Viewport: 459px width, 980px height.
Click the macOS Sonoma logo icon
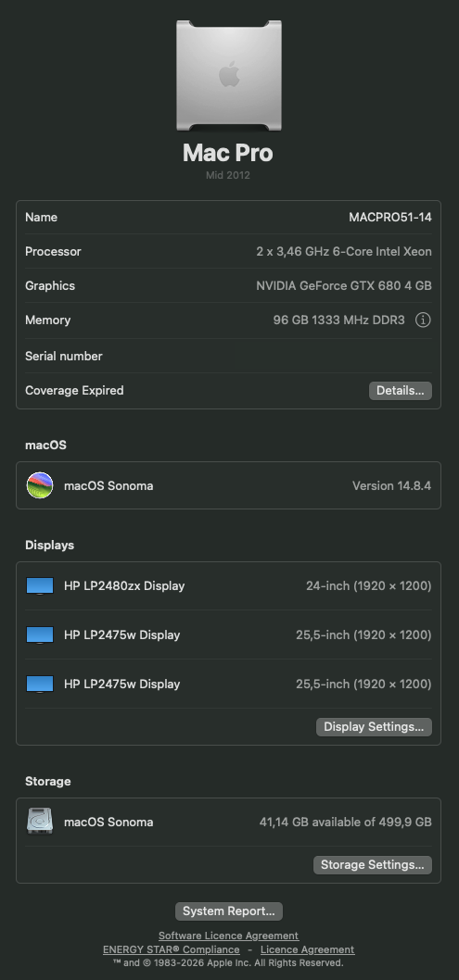tap(39, 485)
